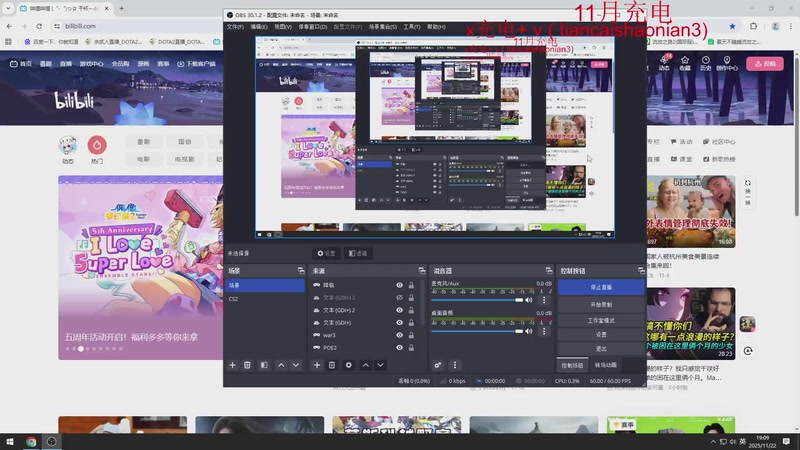
Task: Open OBS 视图(V) menu
Action: point(283,27)
